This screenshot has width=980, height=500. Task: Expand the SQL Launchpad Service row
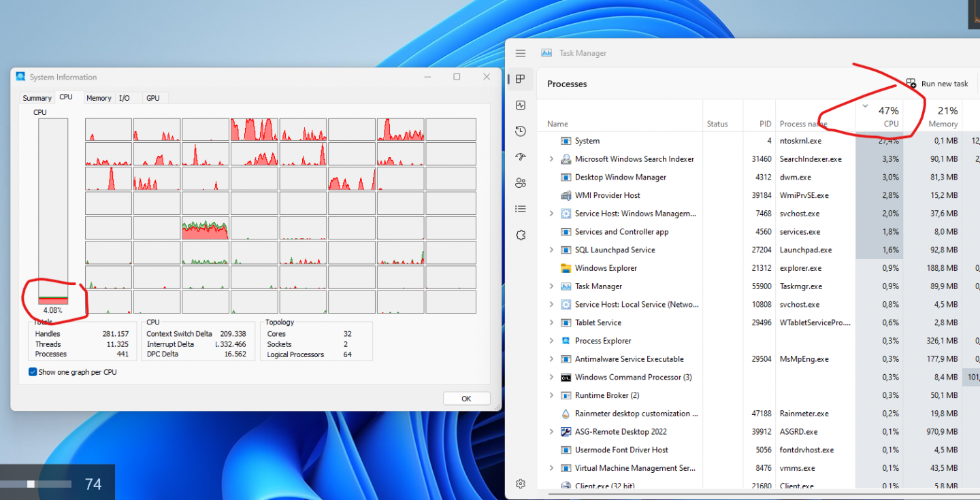coord(551,250)
